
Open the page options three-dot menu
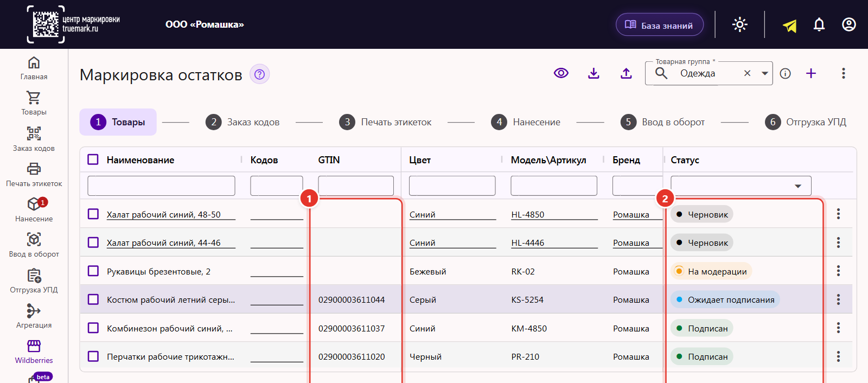pyautogui.click(x=844, y=73)
